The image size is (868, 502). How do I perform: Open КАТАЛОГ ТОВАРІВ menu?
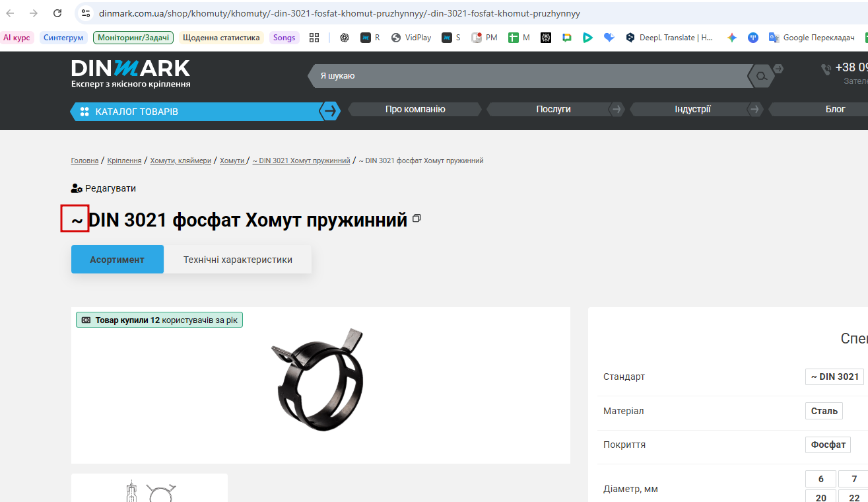[195, 112]
